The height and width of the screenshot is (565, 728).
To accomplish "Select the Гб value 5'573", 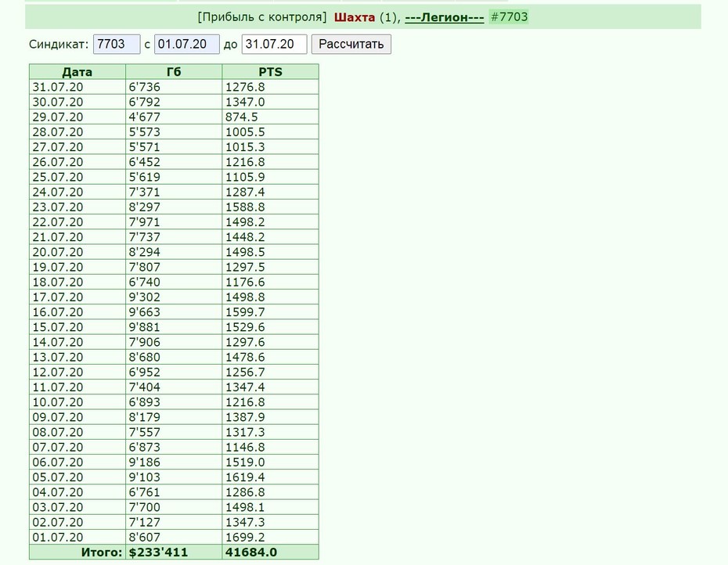I will [x=144, y=131].
